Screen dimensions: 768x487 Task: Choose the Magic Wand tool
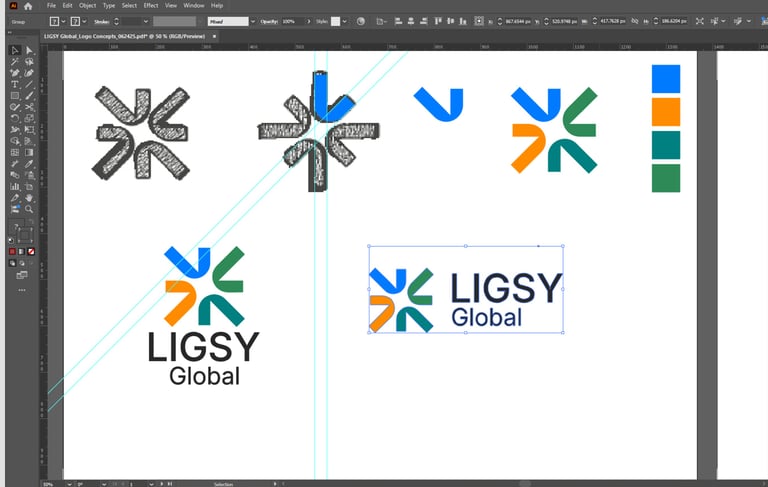pos(15,62)
